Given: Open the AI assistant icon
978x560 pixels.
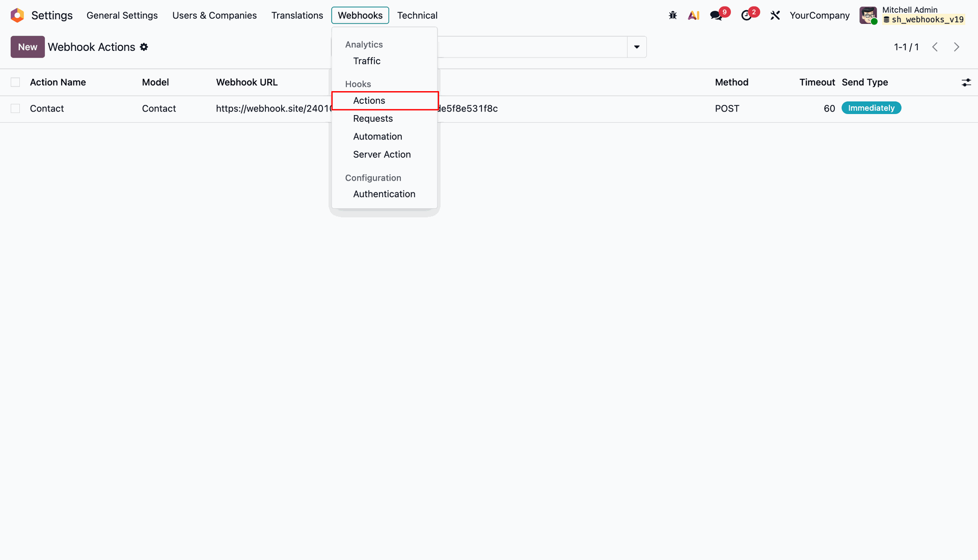Looking at the screenshot, I should [694, 15].
